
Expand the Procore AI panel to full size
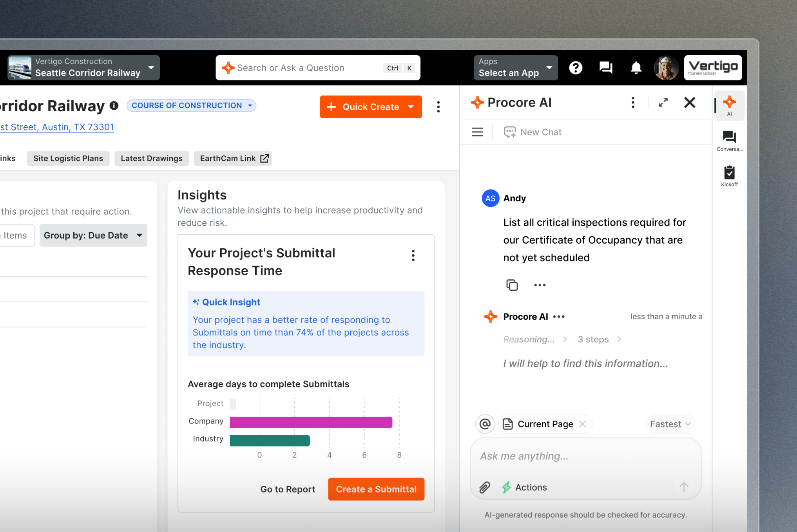coord(663,103)
